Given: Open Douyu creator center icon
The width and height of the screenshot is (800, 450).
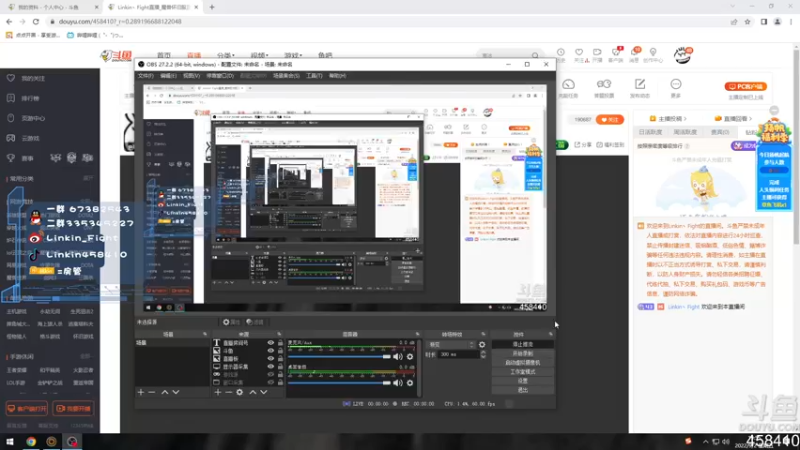Looking at the screenshot, I should coord(653,55).
